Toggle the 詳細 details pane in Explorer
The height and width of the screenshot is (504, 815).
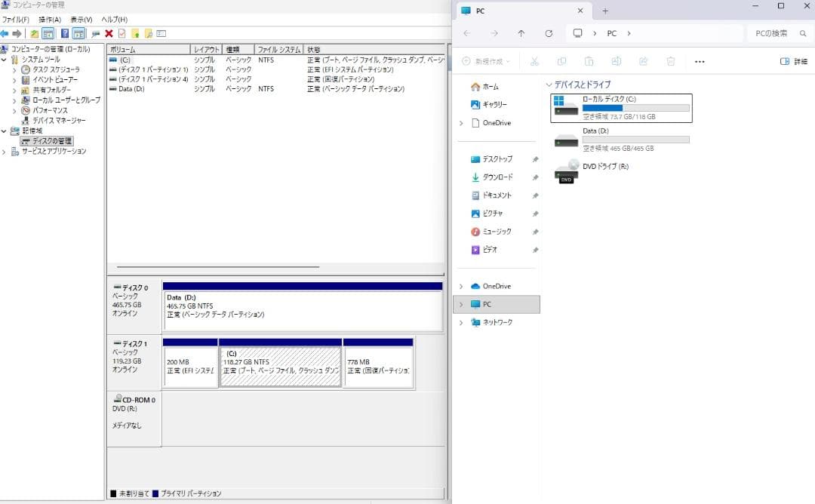(x=791, y=61)
